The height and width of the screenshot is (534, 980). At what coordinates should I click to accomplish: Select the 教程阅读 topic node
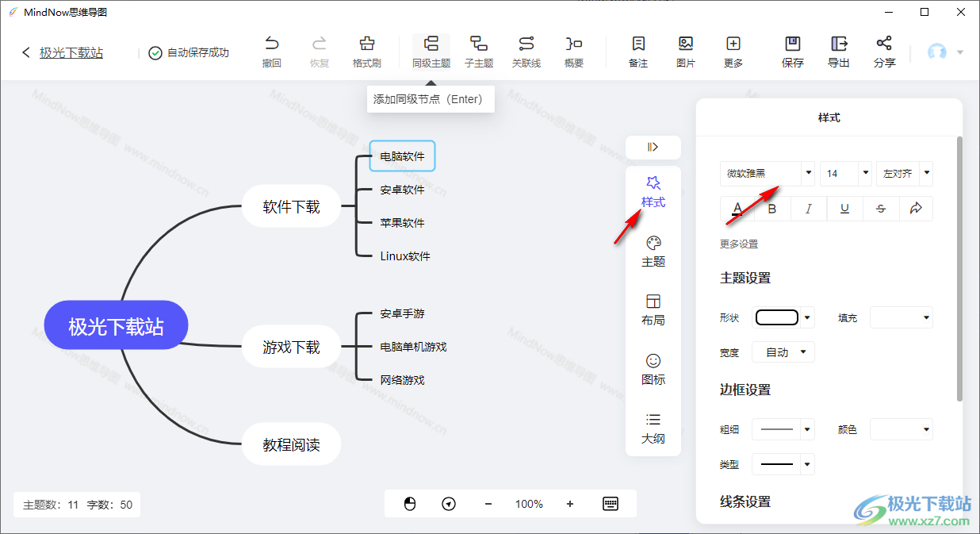(x=292, y=444)
